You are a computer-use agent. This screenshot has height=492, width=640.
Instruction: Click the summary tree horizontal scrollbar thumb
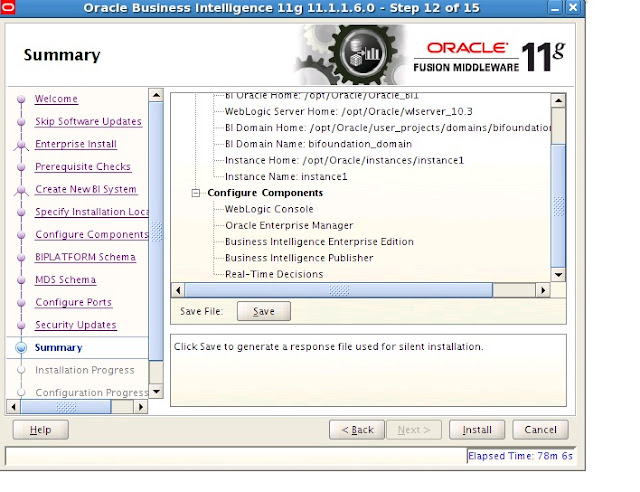coord(339,290)
